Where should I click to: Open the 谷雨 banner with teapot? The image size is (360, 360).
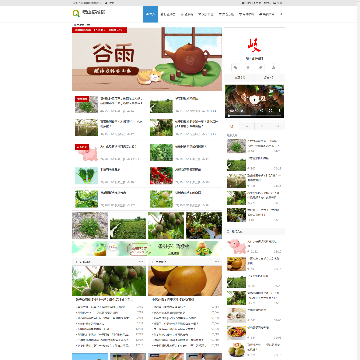[x=147, y=59]
